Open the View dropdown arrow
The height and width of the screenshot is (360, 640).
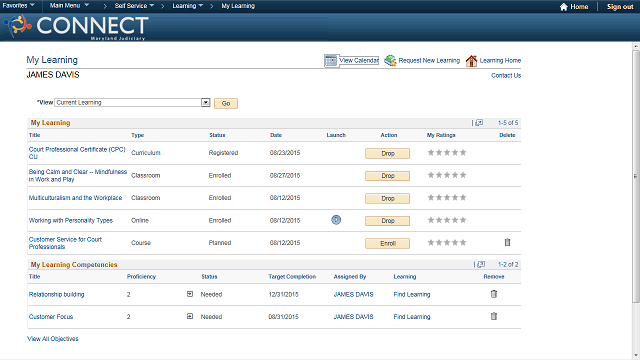tap(206, 102)
